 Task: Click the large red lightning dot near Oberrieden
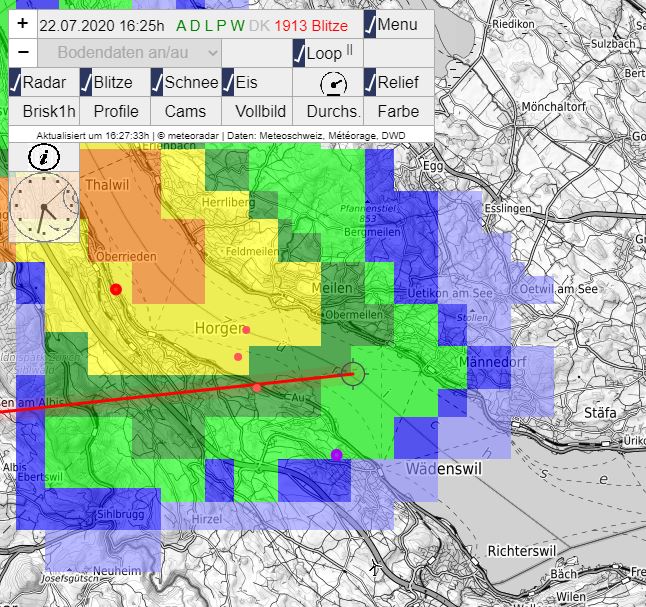click(116, 289)
